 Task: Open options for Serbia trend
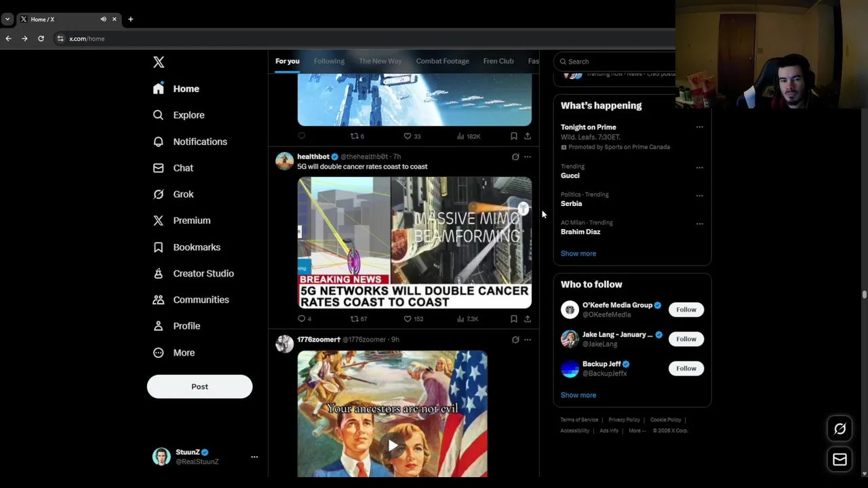[699, 196]
